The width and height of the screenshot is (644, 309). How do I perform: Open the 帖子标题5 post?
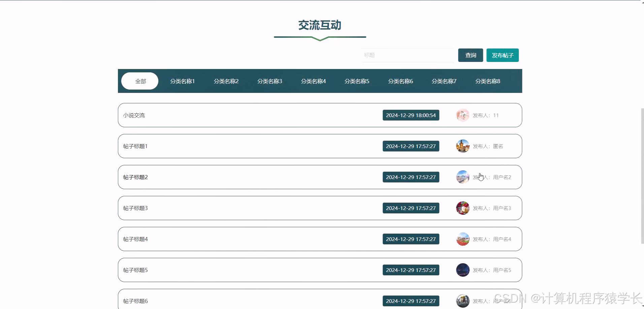click(320, 270)
